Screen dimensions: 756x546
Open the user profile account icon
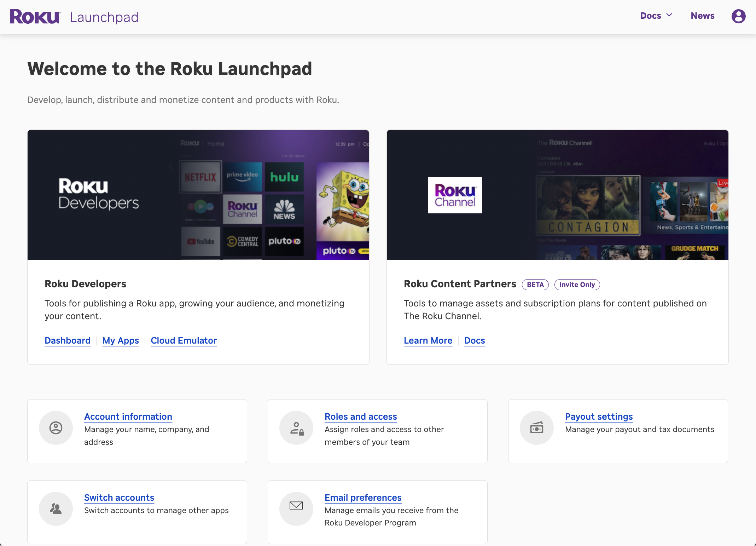738,16
